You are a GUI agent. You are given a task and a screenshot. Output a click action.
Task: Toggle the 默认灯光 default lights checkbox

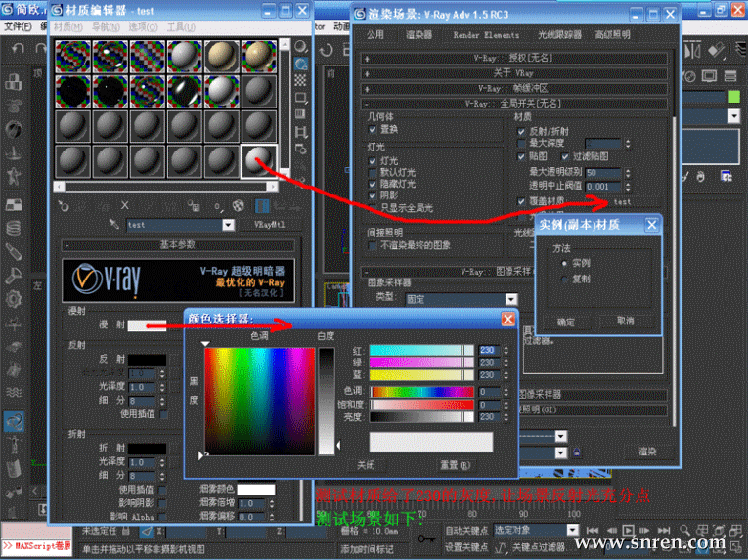pyautogui.click(x=373, y=173)
